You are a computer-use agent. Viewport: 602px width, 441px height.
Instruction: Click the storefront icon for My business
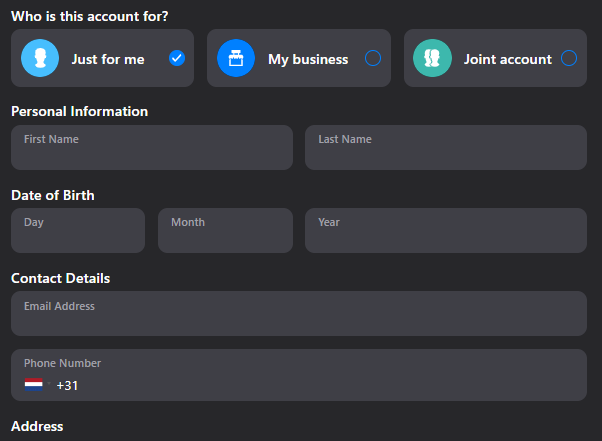[236, 58]
